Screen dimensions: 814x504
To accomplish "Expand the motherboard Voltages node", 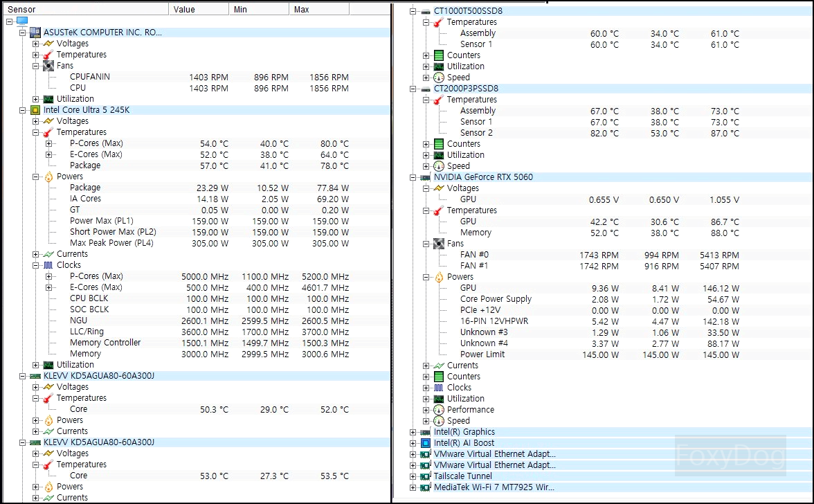I will 35,44.
